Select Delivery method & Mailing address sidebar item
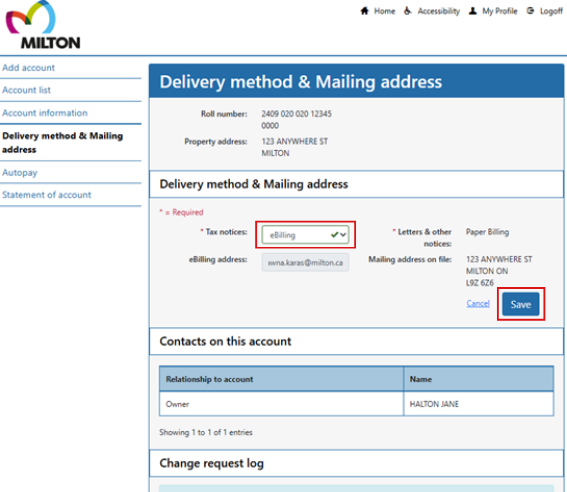This screenshot has width=567, height=492. tap(63, 142)
